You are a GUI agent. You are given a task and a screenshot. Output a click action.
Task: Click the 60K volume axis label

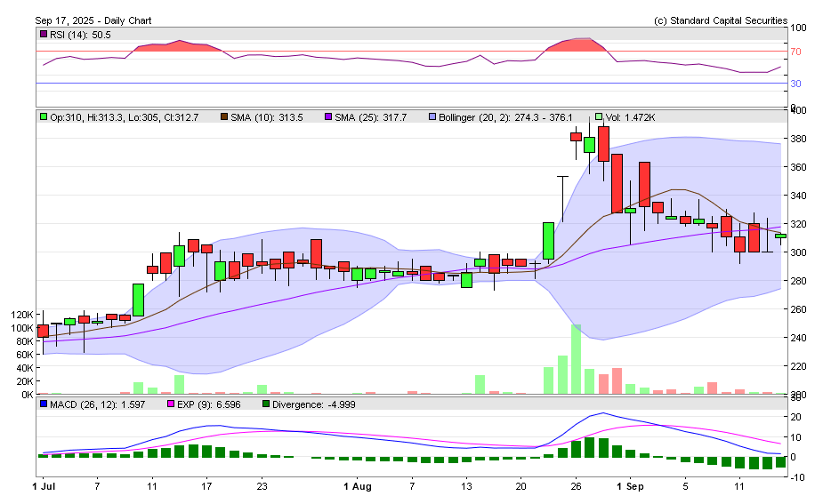click(24, 355)
